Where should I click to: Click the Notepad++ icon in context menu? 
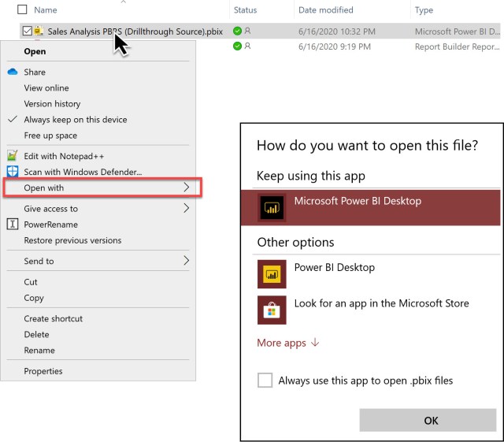13,156
